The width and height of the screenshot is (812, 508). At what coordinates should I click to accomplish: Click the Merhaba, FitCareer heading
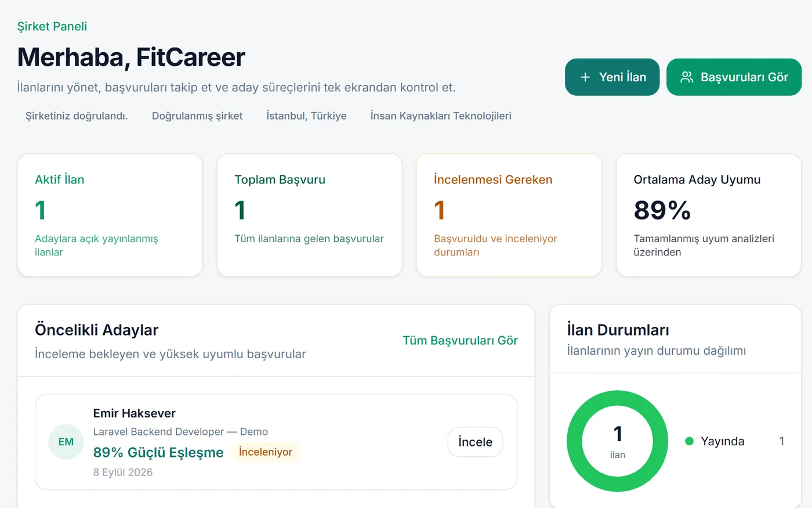[131, 57]
